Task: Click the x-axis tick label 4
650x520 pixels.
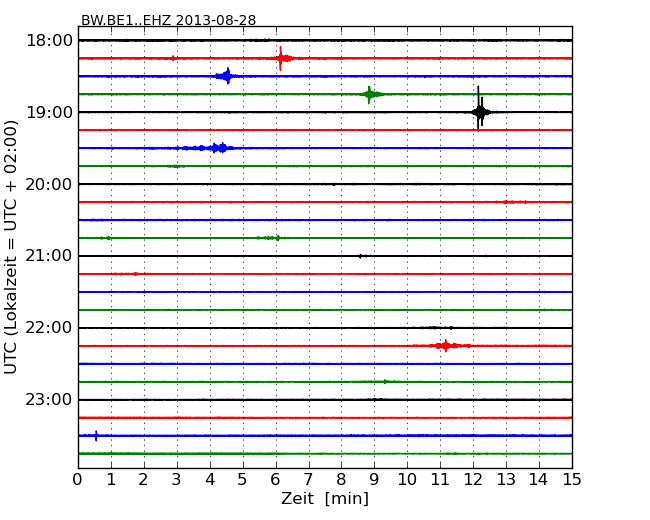Action: pos(210,480)
